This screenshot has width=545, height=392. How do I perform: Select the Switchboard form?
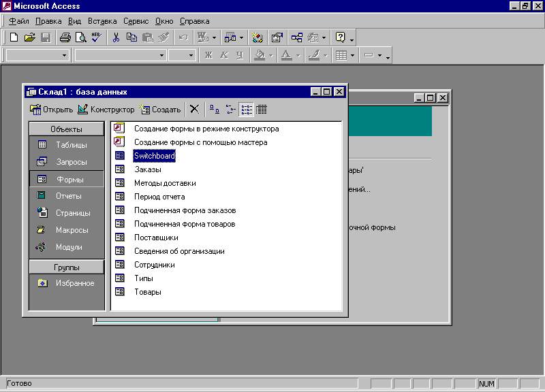155,156
